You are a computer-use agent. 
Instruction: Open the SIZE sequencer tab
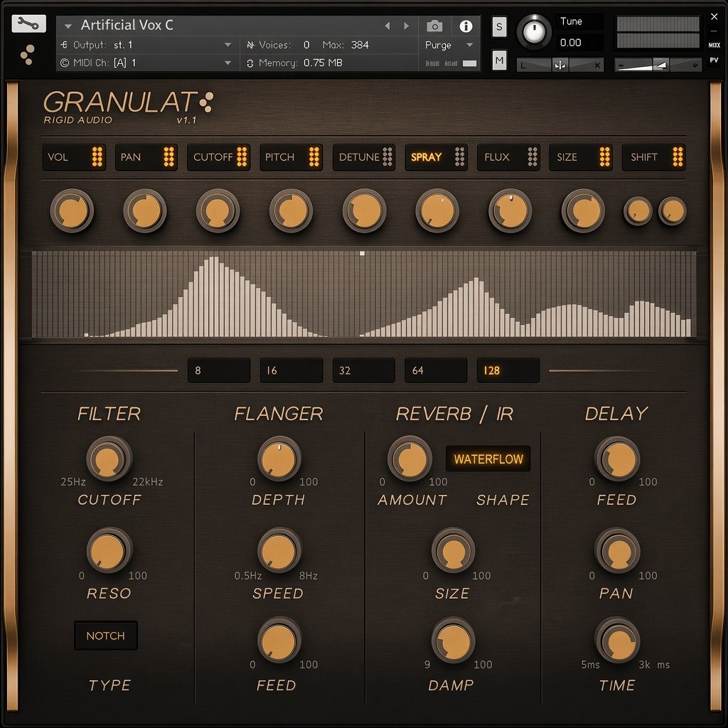[581, 157]
